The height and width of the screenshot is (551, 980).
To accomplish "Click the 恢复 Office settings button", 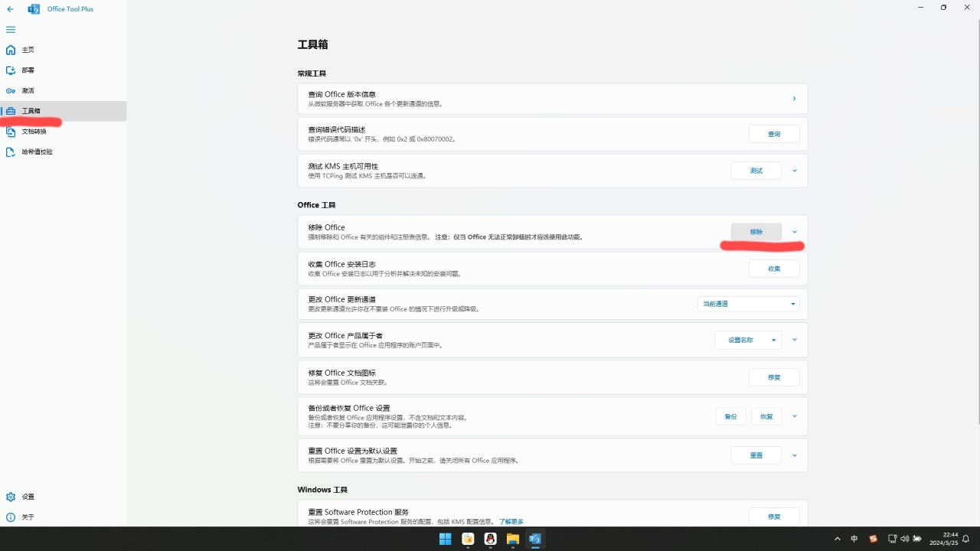I will pyautogui.click(x=766, y=416).
